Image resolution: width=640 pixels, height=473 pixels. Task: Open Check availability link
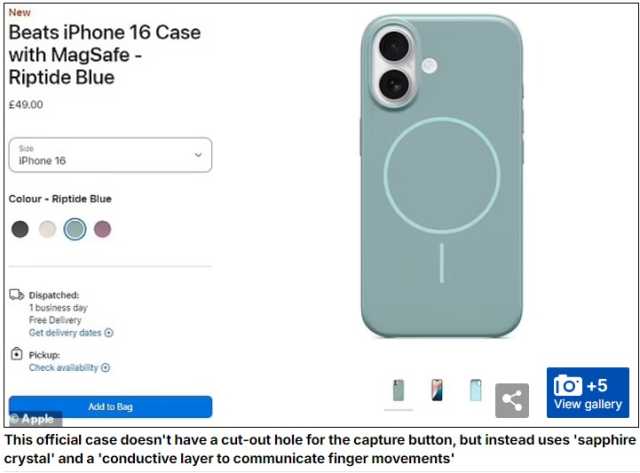64,368
